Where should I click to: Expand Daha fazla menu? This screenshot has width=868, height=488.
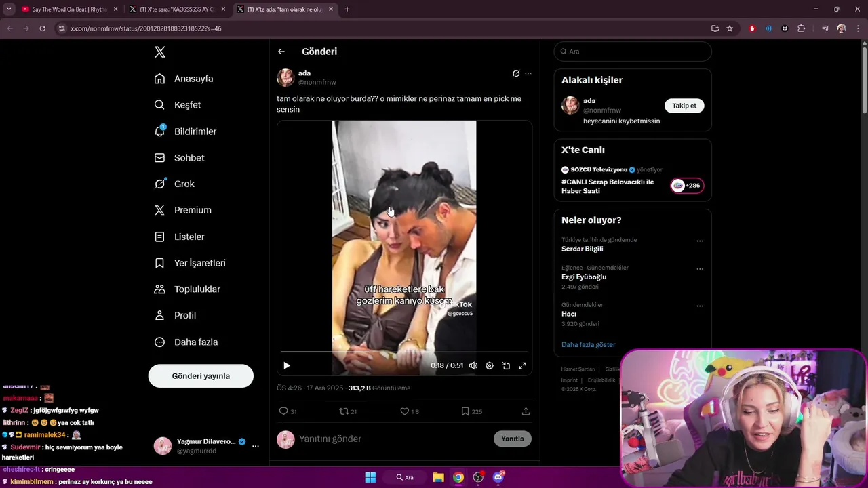(186, 342)
